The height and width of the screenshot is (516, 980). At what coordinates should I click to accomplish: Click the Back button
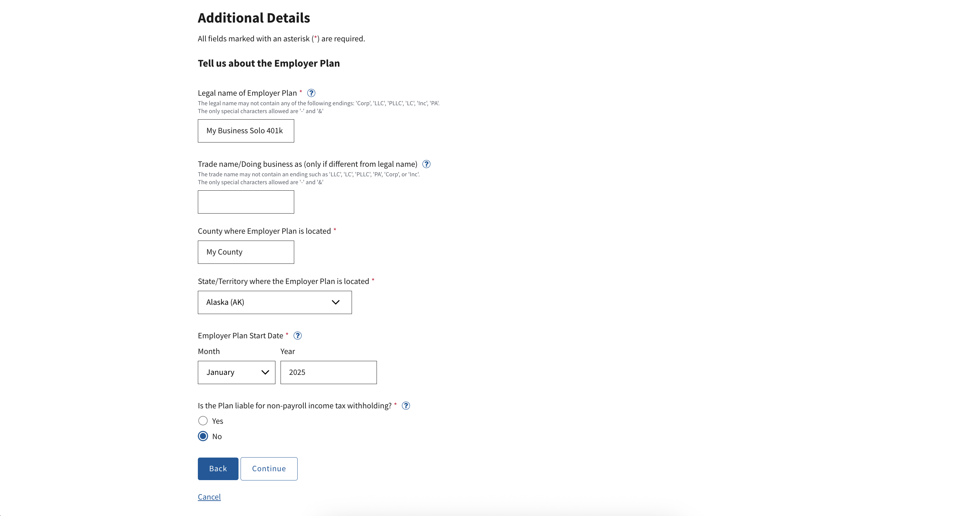218,469
